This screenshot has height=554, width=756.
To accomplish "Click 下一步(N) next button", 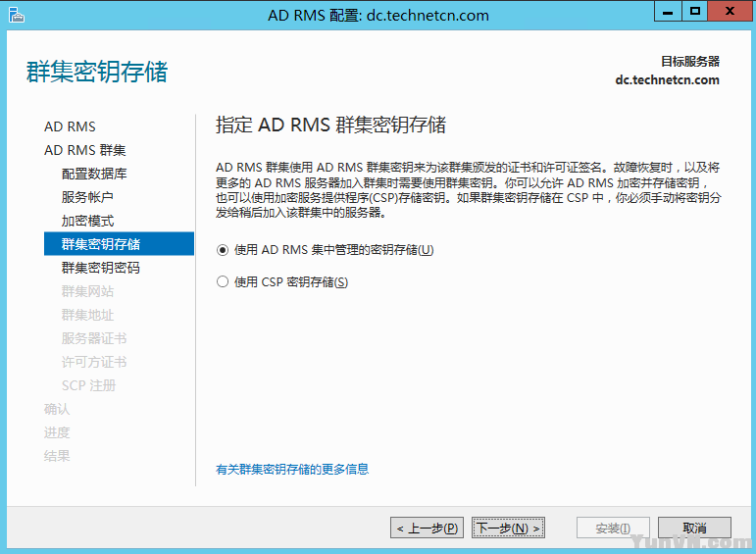I will click(x=508, y=528).
